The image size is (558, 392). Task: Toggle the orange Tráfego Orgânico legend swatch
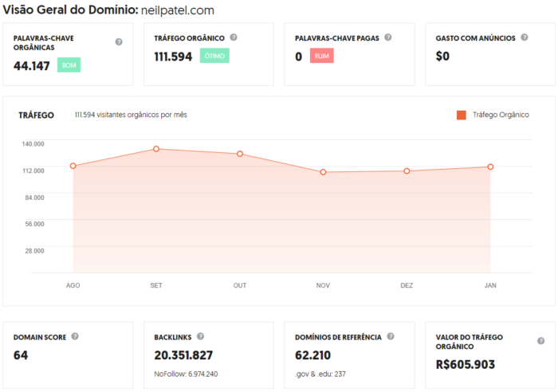[x=462, y=115]
